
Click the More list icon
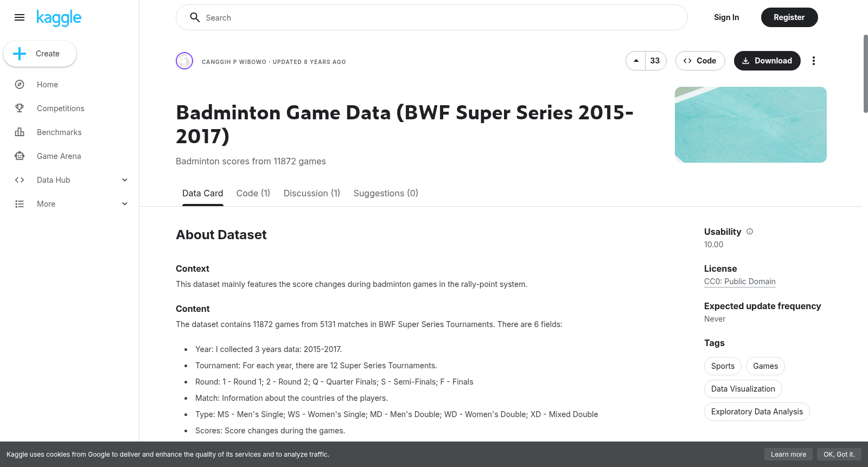pos(20,204)
